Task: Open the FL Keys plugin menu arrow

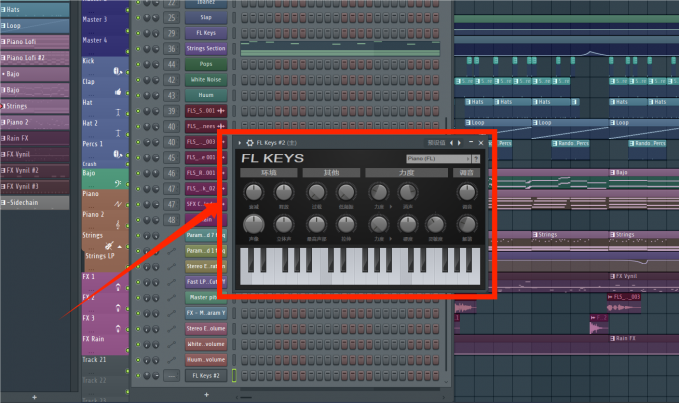Action: tap(239, 142)
